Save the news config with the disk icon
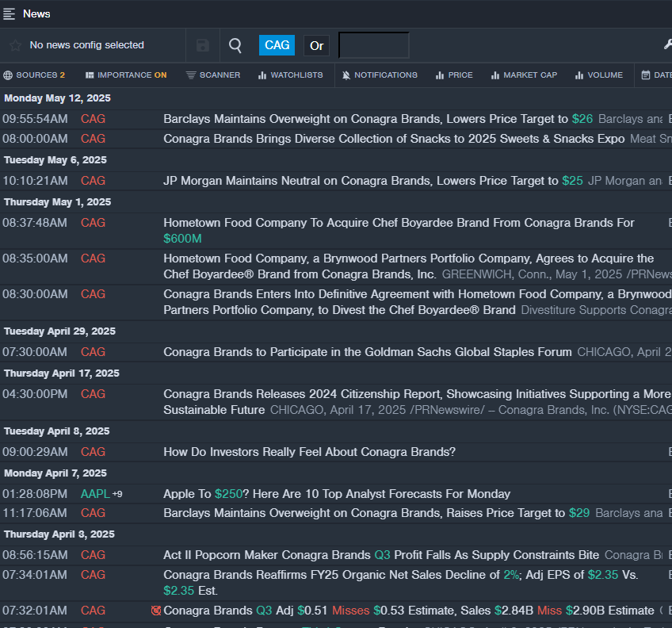Image resolution: width=672 pixels, height=628 pixels. [203, 45]
